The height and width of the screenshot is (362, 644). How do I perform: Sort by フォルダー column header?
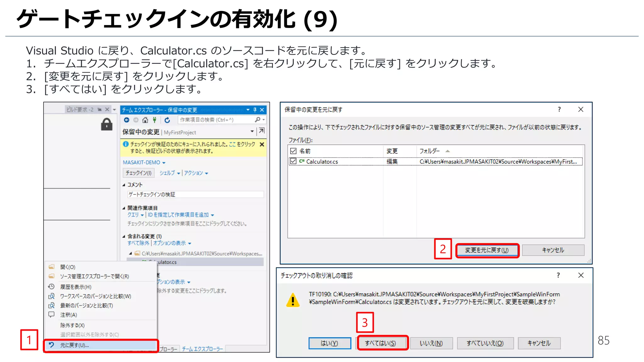tap(500, 151)
